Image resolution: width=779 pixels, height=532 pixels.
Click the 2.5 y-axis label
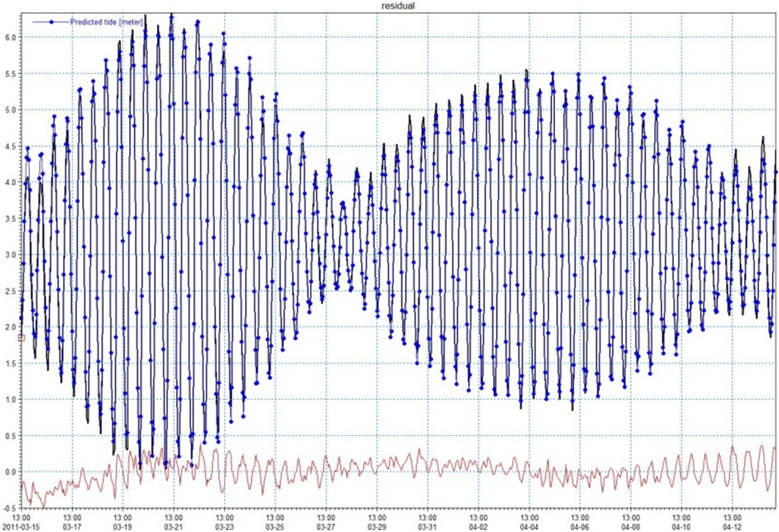[11, 291]
